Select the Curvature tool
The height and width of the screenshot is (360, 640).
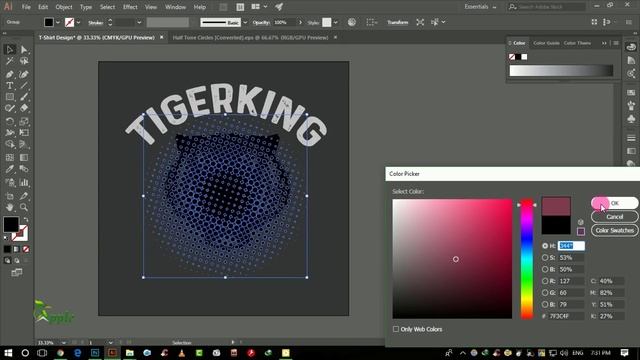click(x=24, y=74)
